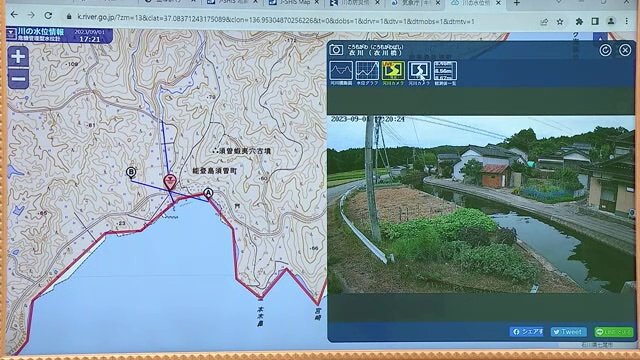This screenshot has width=640, height=360.
Task: Tweet the camera view
Action: pos(569,332)
